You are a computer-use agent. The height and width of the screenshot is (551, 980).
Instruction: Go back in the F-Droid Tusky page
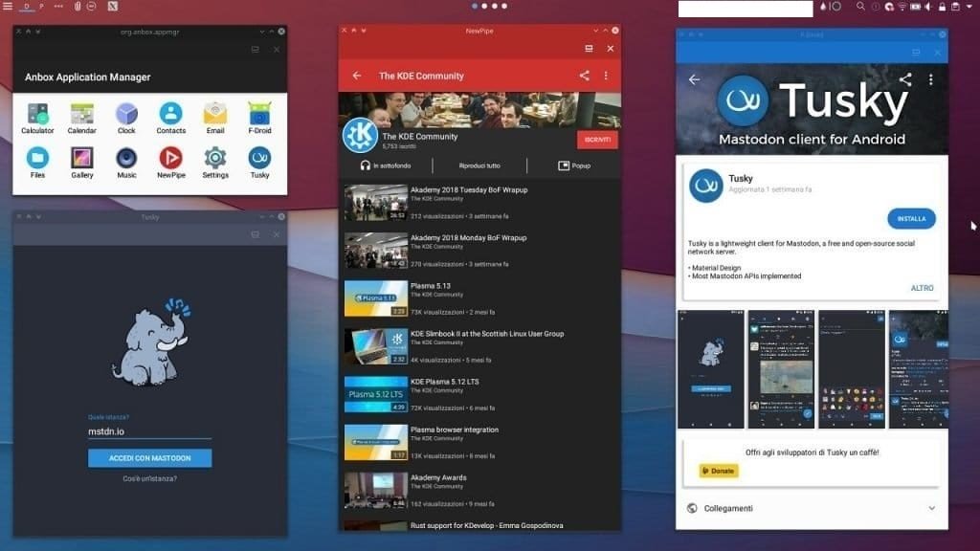[695, 79]
